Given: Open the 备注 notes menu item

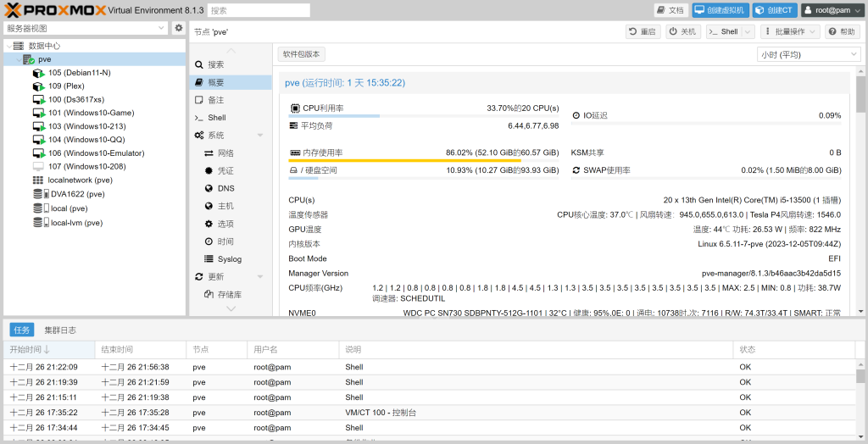Looking at the screenshot, I should 231,100.
